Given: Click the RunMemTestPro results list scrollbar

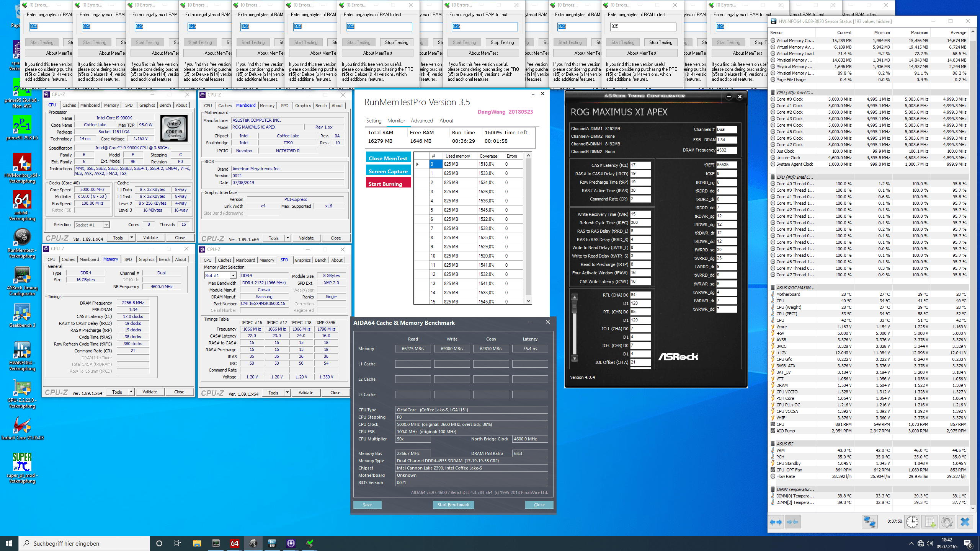Looking at the screenshot, I should (x=528, y=228).
